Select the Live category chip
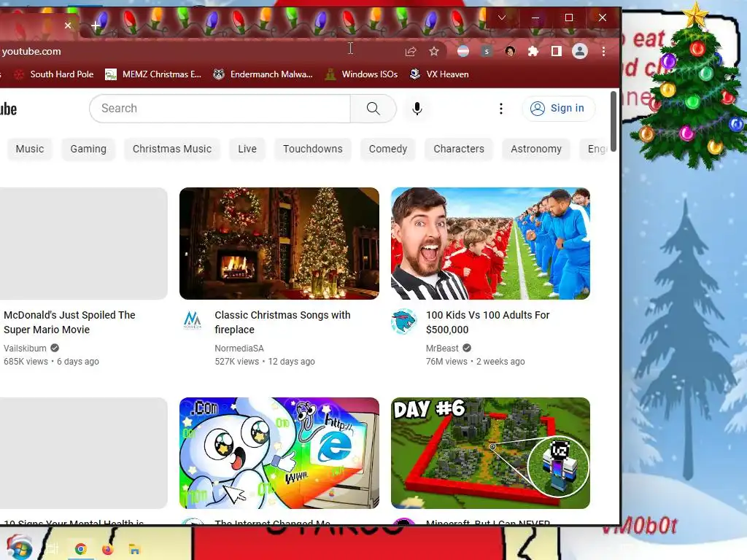The image size is (747, 560). point(247,149)
